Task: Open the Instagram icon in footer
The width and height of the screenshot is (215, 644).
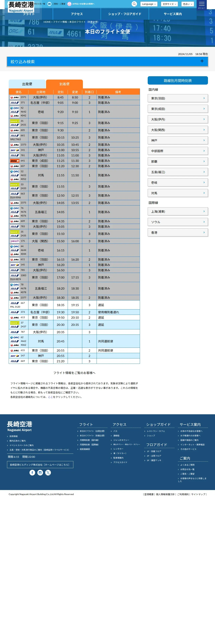Action: tap(40, 472)
